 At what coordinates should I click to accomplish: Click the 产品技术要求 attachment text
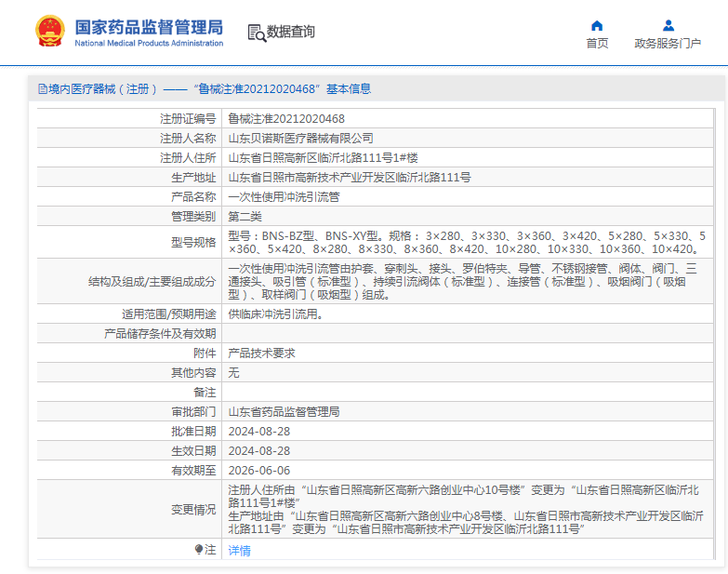[x=261, y=353]
